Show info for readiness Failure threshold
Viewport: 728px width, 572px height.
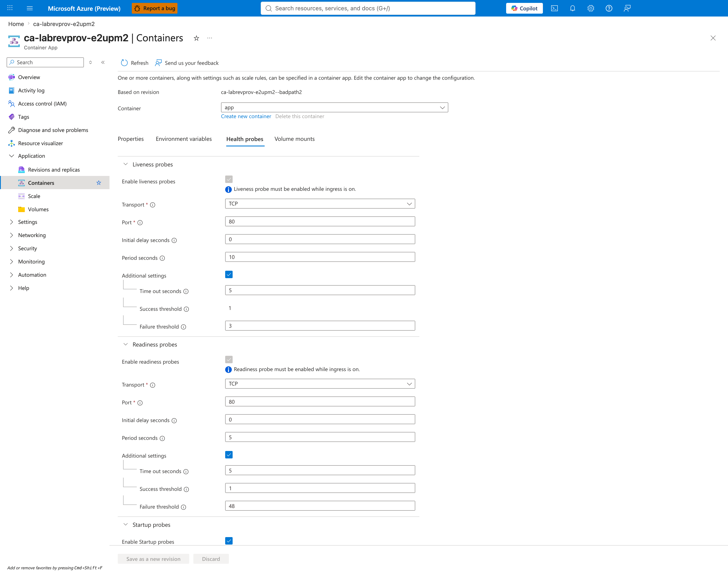coord(184,507)
